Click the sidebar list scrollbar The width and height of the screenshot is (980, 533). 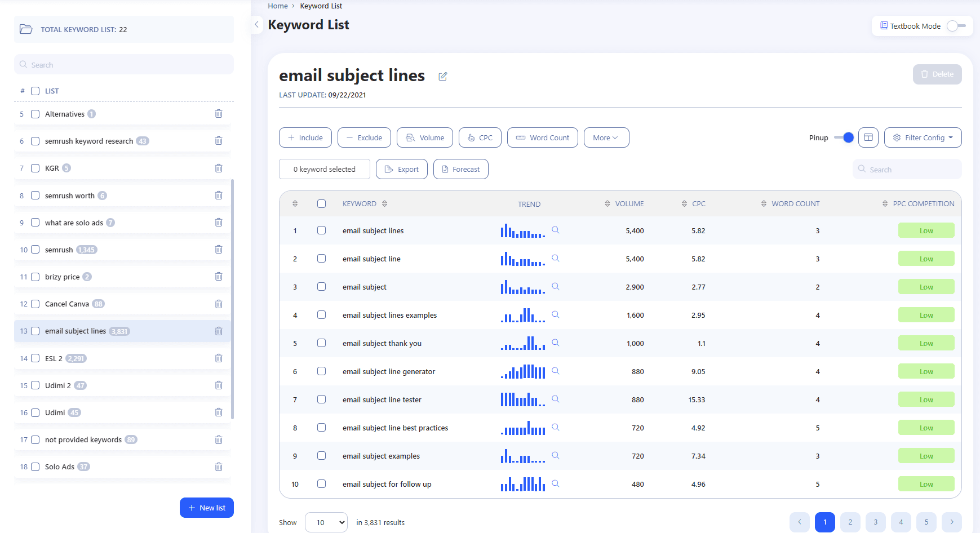232,299
